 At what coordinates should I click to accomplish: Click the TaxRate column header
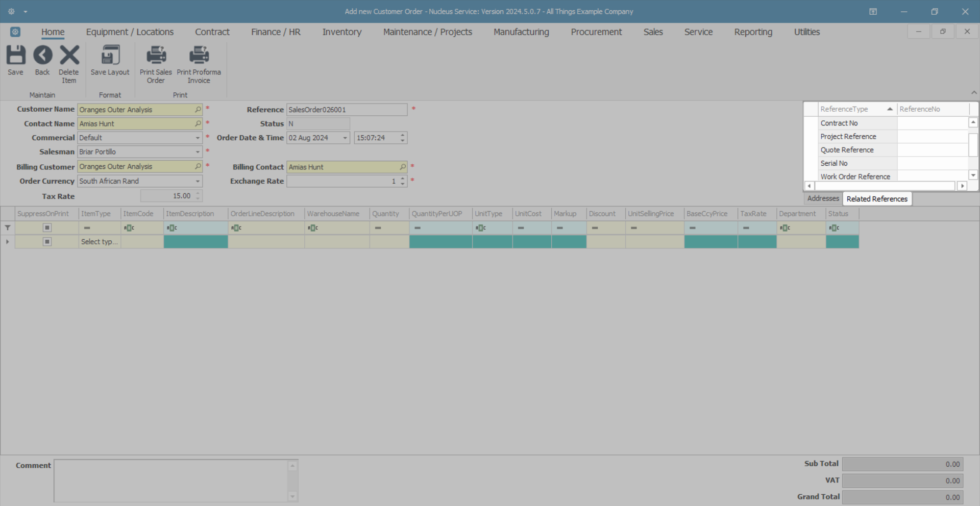click(x=757, y=214)
